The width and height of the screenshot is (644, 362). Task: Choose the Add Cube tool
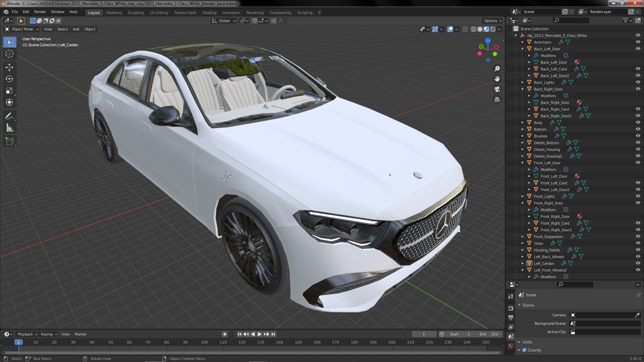9,141
